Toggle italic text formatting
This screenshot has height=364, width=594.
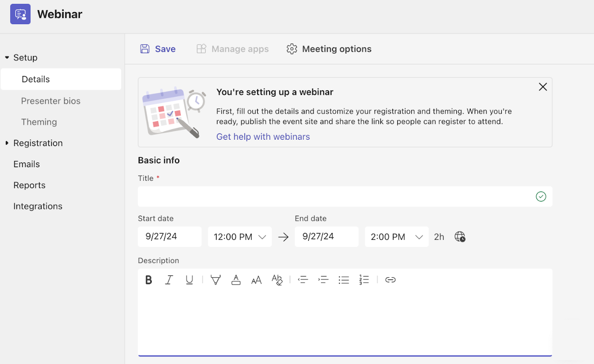(169, 280)
